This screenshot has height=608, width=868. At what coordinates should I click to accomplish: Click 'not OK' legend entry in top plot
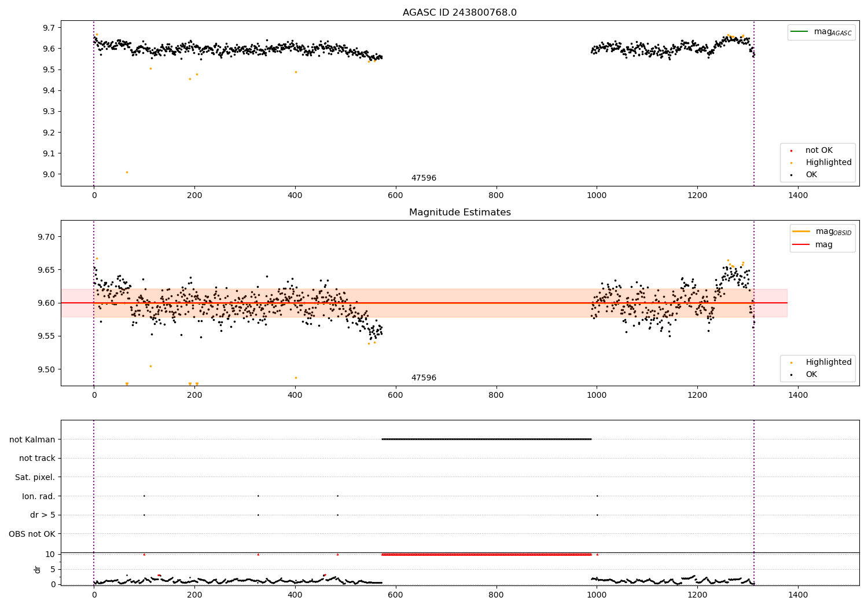pos(819,150)
